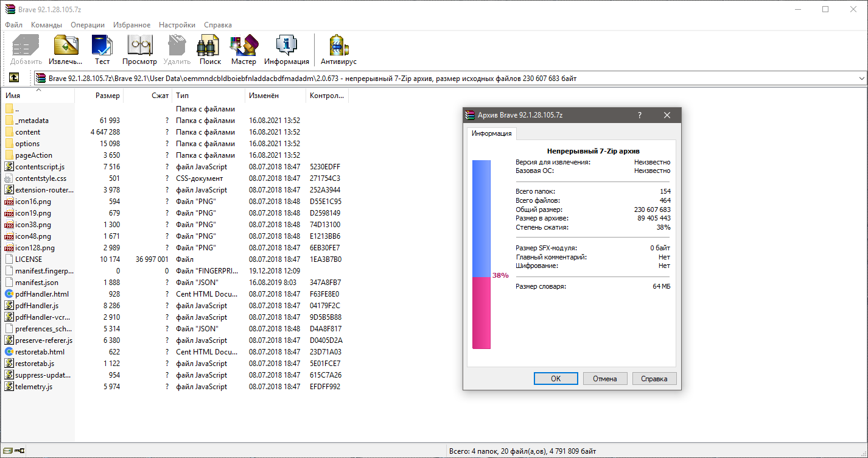868x458 pixels.
Task: Click the contentstyle.css file icon
Action: pyautogui.click(x=9, y=178)
